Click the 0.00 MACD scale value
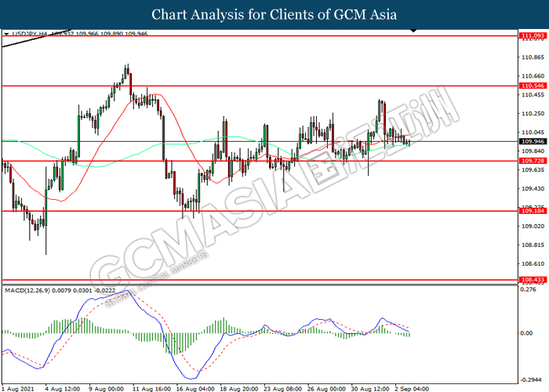Viewport: 549px width, 392px height. coord(526,333)
